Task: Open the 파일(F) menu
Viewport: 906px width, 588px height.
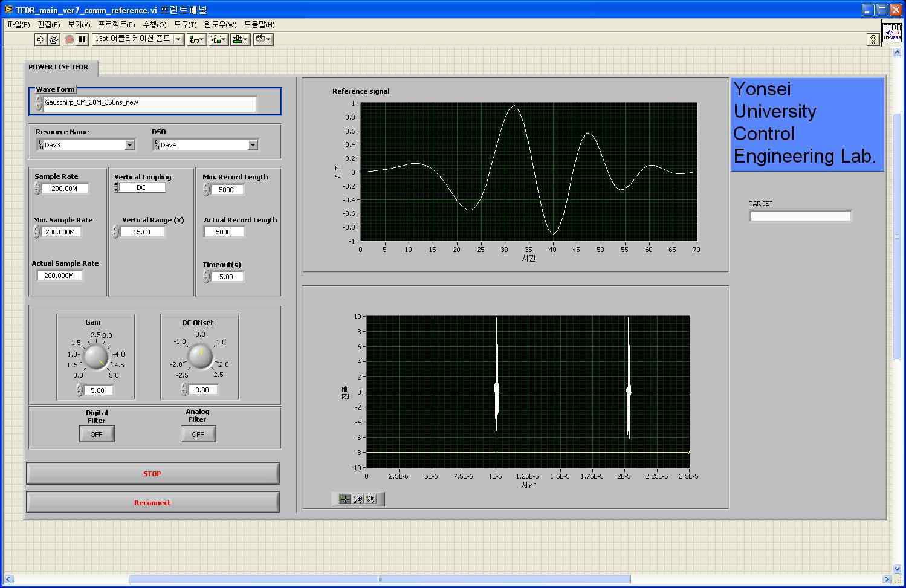Action: coord(18,25)
